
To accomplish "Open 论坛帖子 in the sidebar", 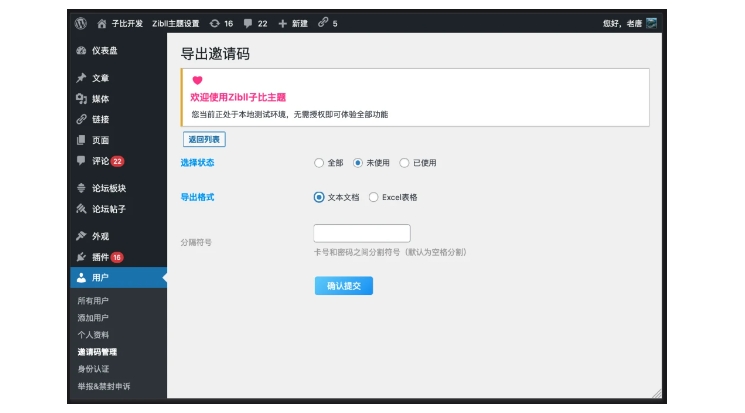I will point(109,209).
